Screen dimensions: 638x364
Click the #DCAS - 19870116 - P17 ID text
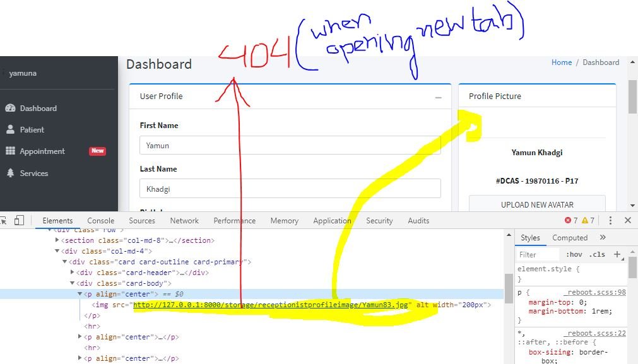(536, 181)
